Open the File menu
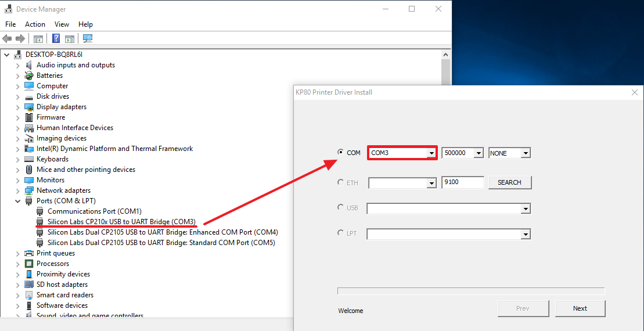Screen dimensions: 644x331 coord(10,24)
